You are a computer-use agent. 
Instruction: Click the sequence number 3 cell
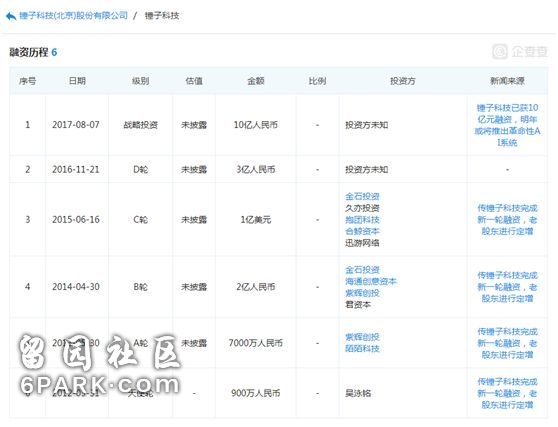pos(27,220)
